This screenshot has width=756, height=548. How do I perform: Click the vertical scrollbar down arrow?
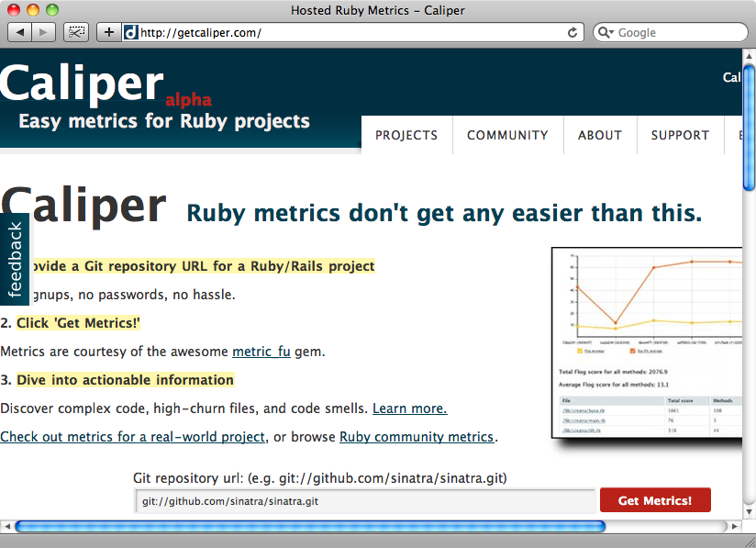[x=749, y=511]
